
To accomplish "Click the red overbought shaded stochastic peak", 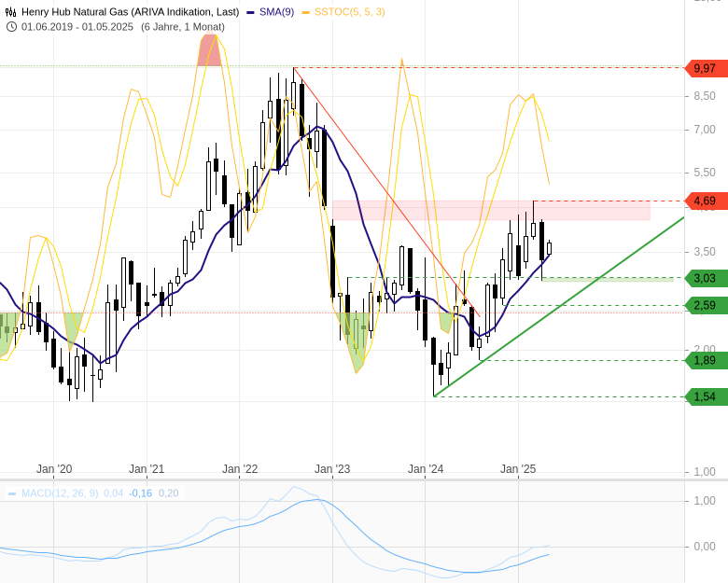I will [209, 50].
